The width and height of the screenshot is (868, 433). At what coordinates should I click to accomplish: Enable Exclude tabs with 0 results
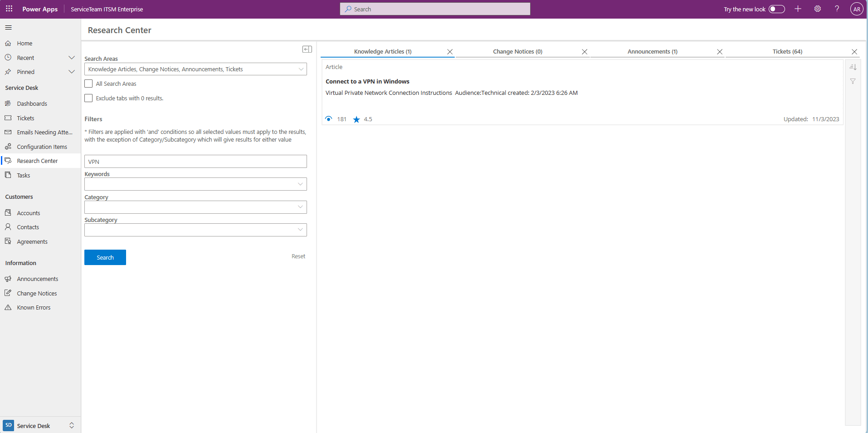88,98
